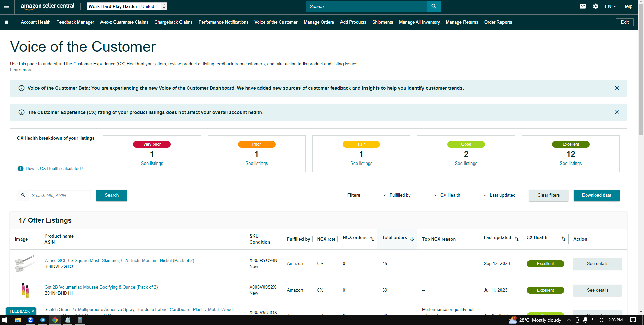Open Chargeback Claims
This screenshot has width=644, height=325.
[173, 22]
